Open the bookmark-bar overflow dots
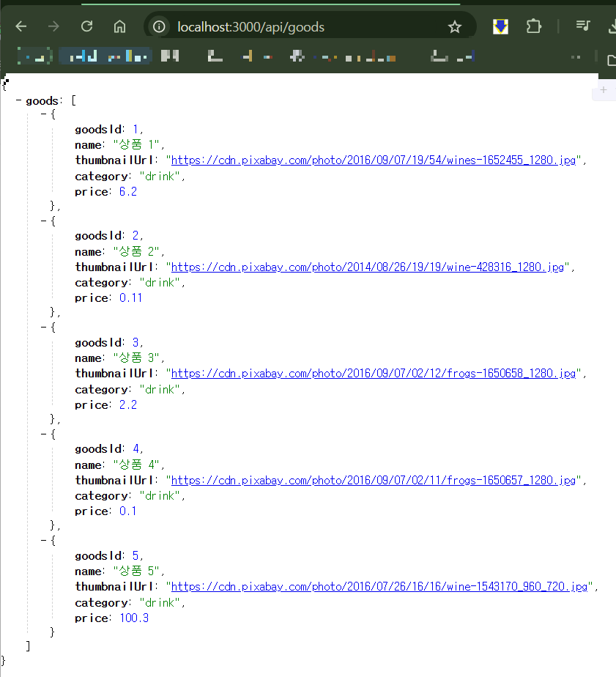616x677 pixels. tap(576, 57)
